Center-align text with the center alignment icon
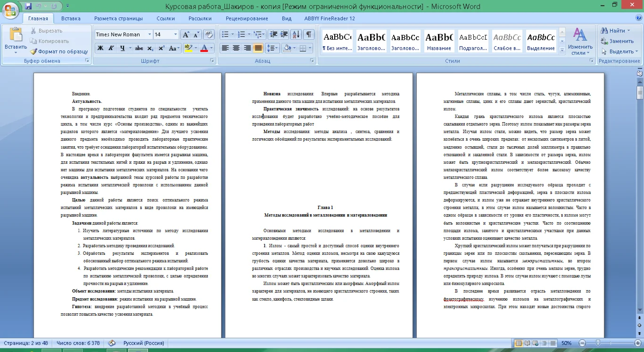 click(236, 48)
